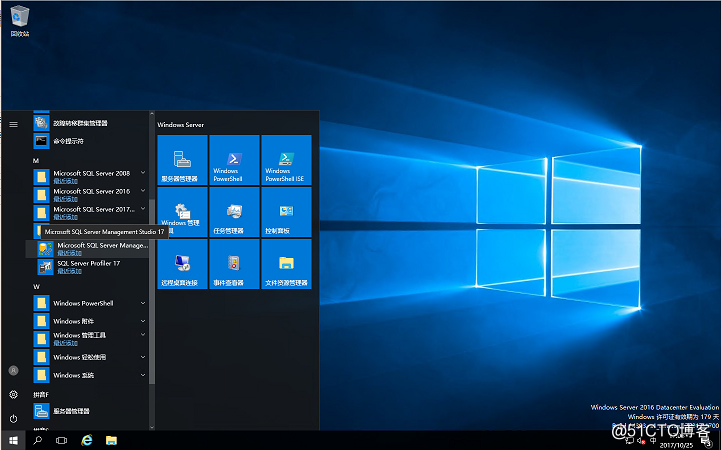
Task: Open the Windows PowerShell tile
Action: coord(234,160)
